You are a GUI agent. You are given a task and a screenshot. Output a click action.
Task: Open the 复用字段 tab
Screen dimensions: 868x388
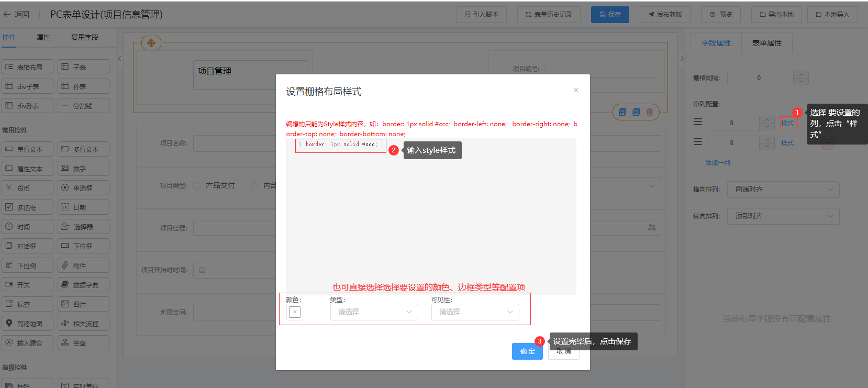85,37
